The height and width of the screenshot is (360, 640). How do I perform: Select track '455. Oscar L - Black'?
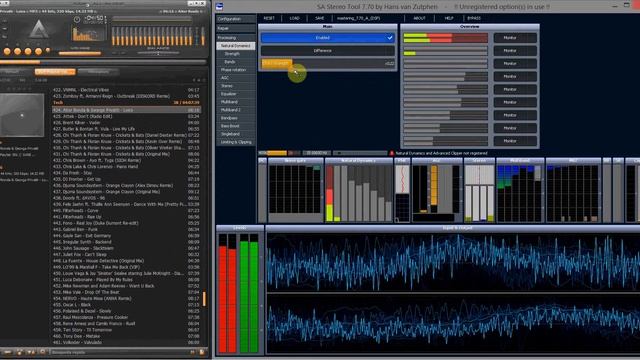click(126, 304)
